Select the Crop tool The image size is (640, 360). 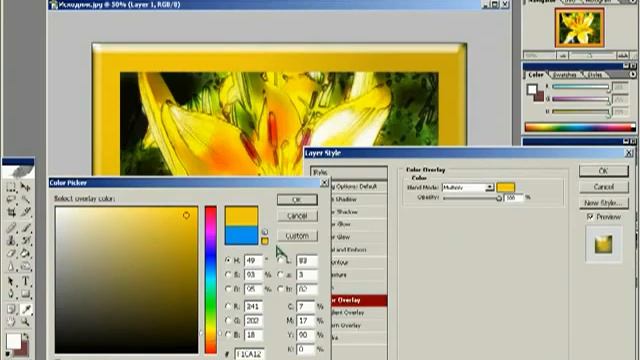(x=11, y=212)
